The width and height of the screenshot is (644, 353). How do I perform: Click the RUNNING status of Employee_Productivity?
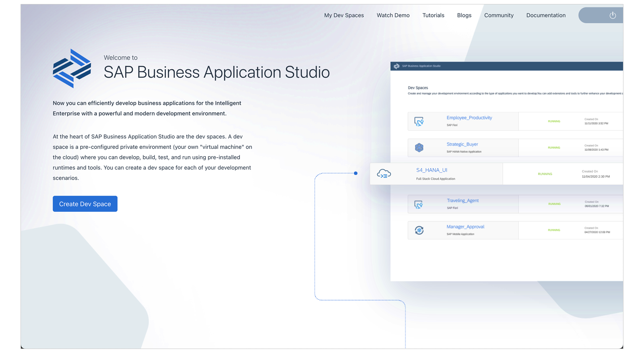point(554,121)
